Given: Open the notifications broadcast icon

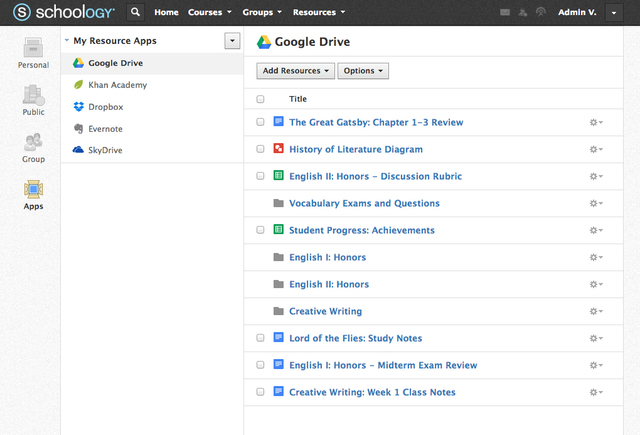Looking at the screenshot, I should click(540, 12).
